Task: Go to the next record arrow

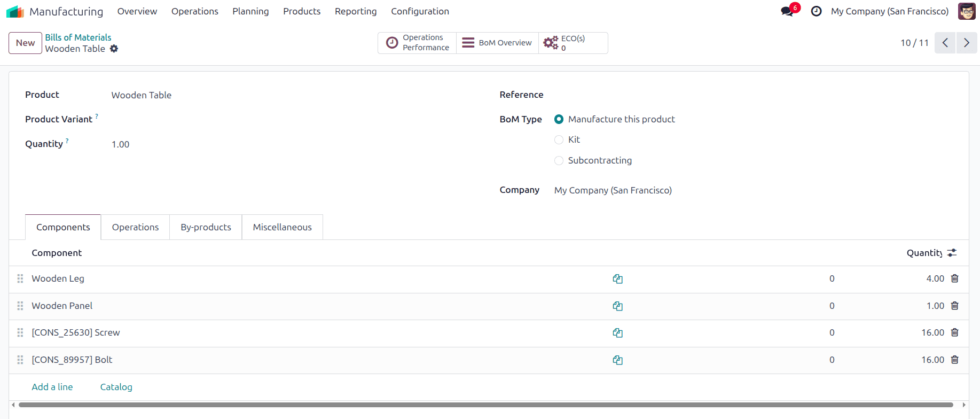Action: [966, 43]
